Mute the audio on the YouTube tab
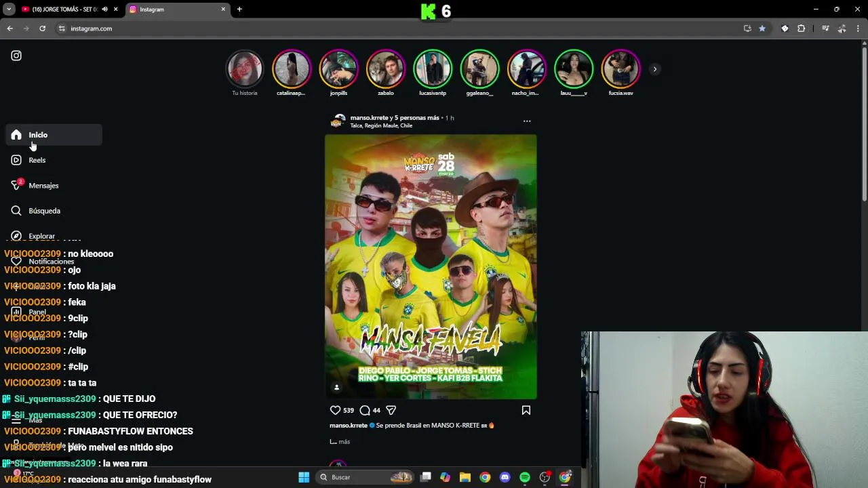The image size is (868, 488). (x=104, y=9)
